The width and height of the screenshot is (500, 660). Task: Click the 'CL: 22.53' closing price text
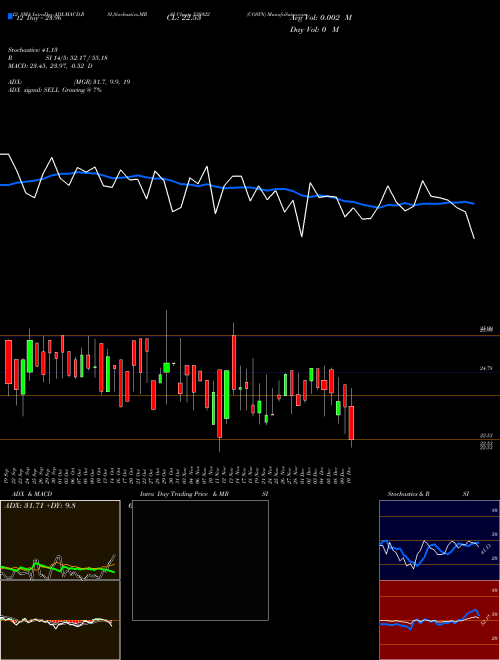184,18
